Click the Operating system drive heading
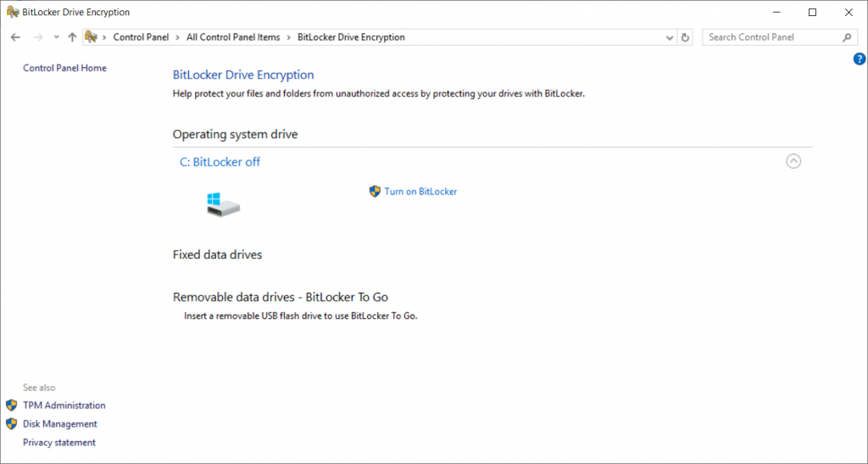The width and height of the screenshot is (868, 464). click(236, 135)
